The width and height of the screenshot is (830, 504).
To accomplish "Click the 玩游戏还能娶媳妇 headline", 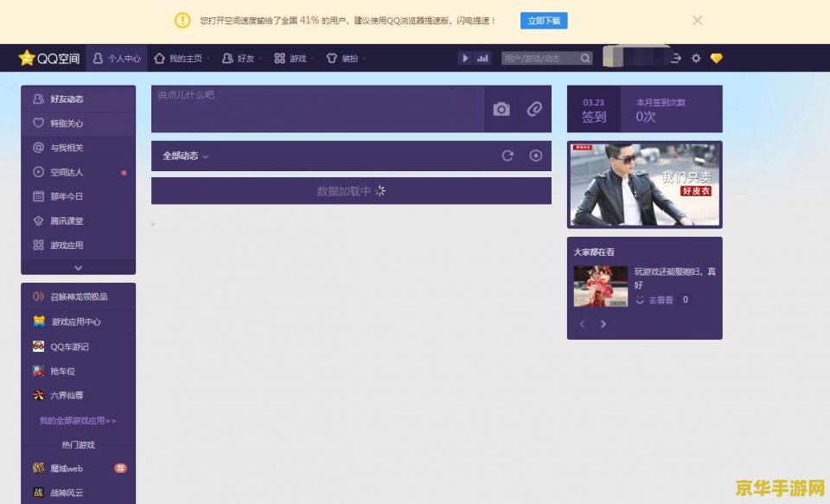I will coord(675,278).
